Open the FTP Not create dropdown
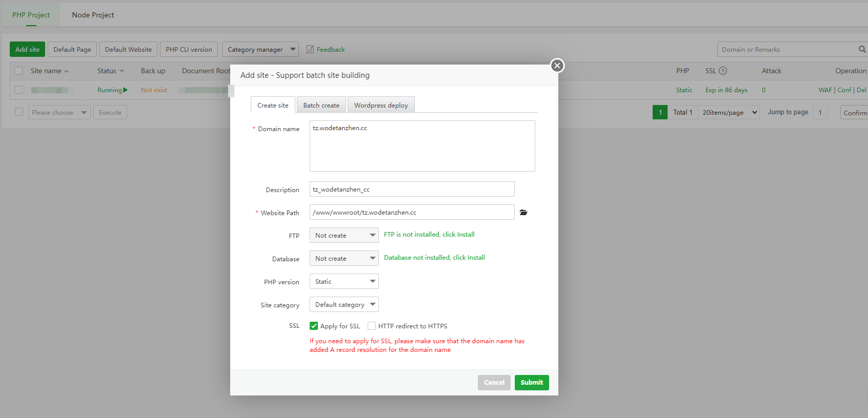This screenshot has height=418, width=868. click(344, 235)
